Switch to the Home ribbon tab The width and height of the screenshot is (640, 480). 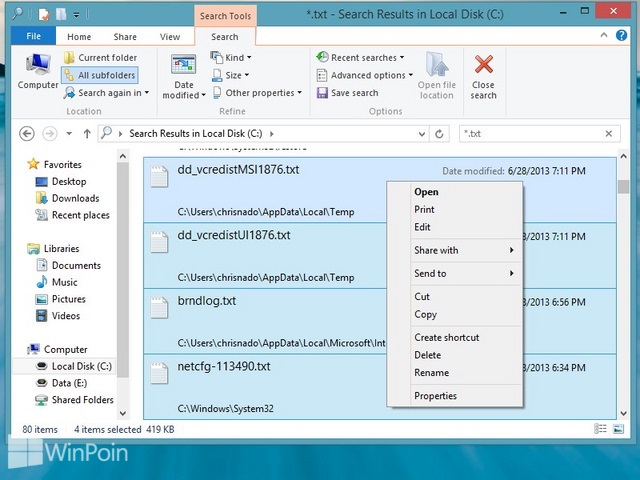coord(79,37)
